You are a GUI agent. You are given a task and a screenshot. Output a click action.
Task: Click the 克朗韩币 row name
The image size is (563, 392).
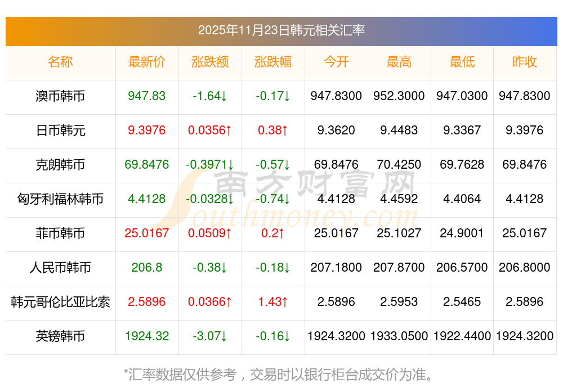click(x=60, y=165)
